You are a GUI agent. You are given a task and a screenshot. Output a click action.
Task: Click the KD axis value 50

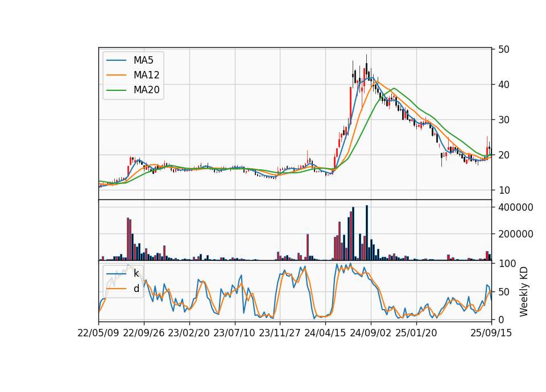pos(503,292)
